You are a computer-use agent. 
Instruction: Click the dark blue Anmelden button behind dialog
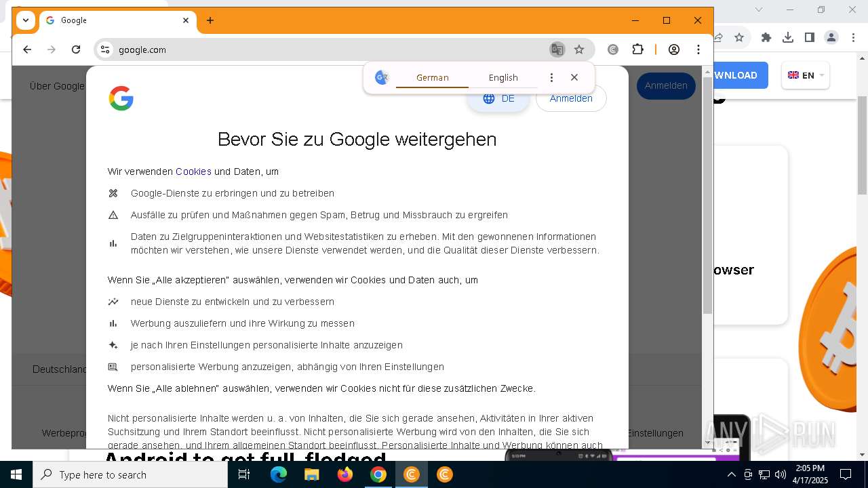point(666,85)
